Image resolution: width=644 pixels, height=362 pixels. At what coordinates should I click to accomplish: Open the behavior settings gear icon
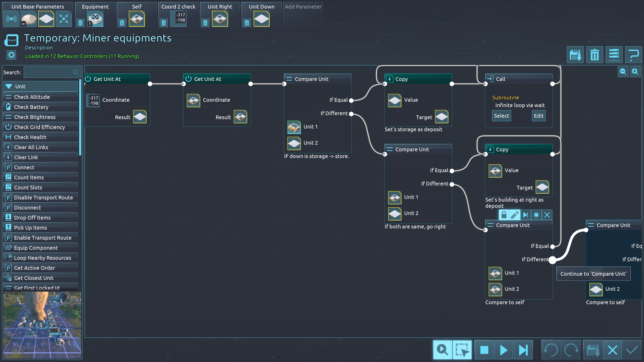click(x=11, y=55)
